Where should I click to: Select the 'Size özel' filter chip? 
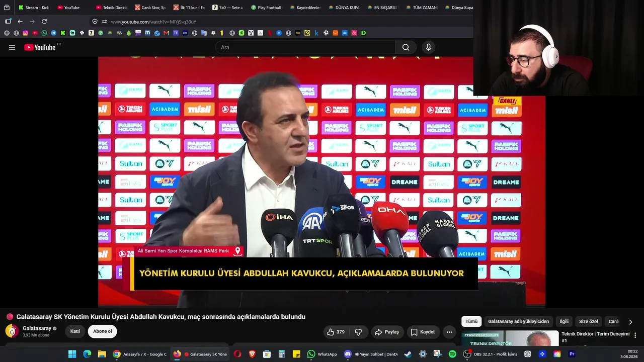[x=589, y=322]
